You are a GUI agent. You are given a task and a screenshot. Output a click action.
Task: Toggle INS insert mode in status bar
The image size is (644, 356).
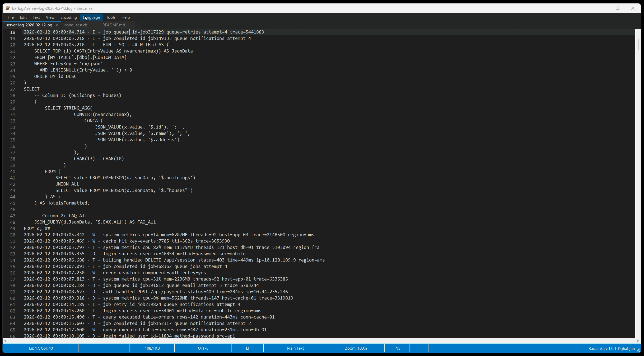click(x=397, y=348)
